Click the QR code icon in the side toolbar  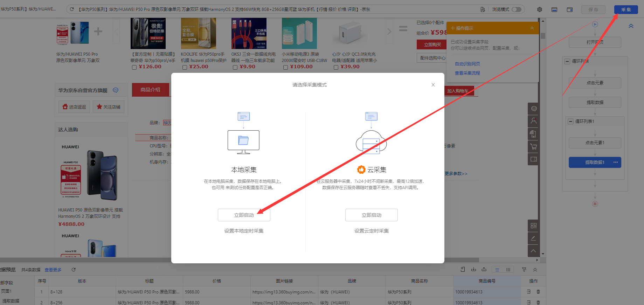coord(534,226)
